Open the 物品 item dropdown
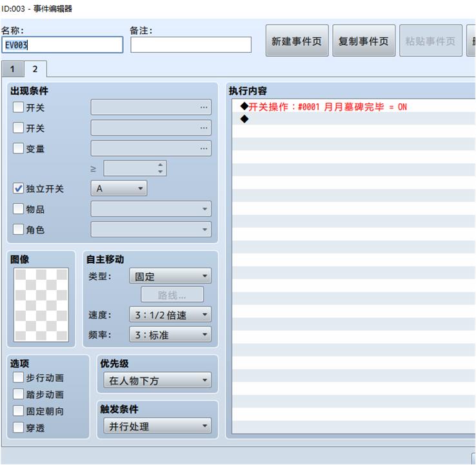The height and width of the screenshot is (465, 476). (x=151, y=209)
